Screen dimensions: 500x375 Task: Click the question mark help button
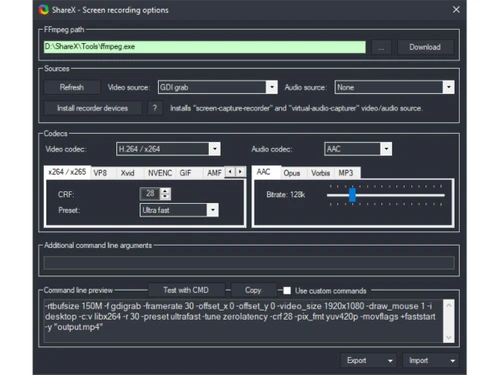tap(155, 108)
